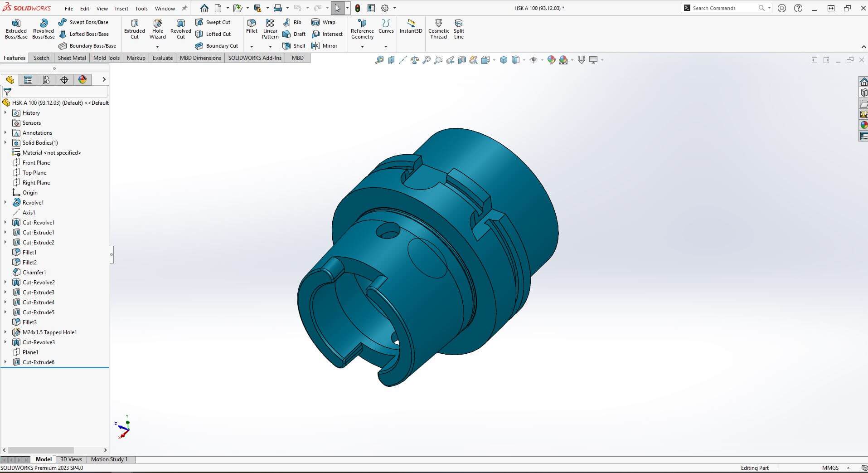Activate the Mirror feature tool
Viewport: 868px width, 473px height.
pos(325,46)
